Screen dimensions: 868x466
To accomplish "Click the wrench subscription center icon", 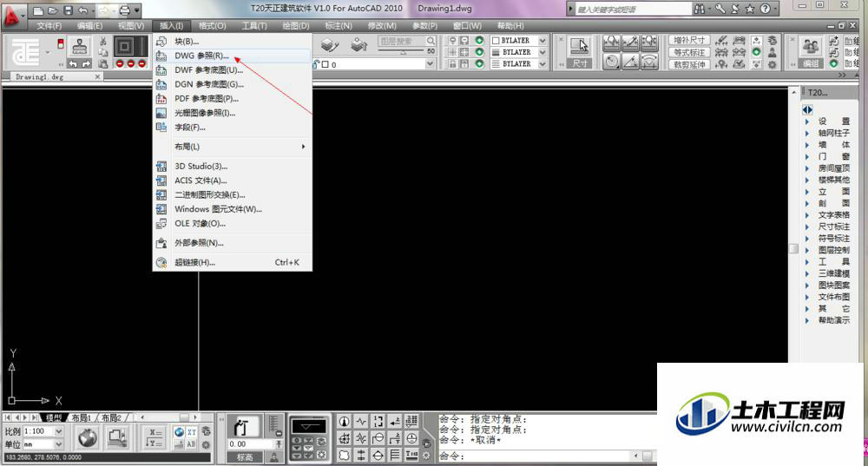I will pos(720,9).
